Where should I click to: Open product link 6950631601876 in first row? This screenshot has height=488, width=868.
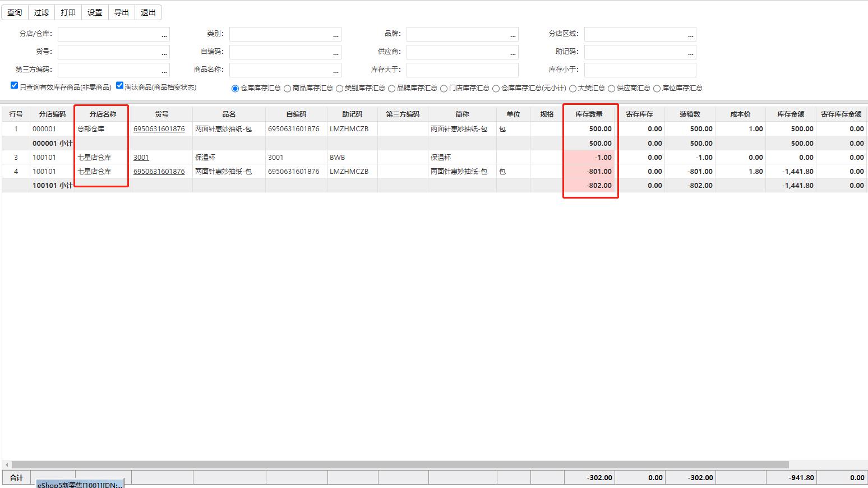[x=160, y=128]
